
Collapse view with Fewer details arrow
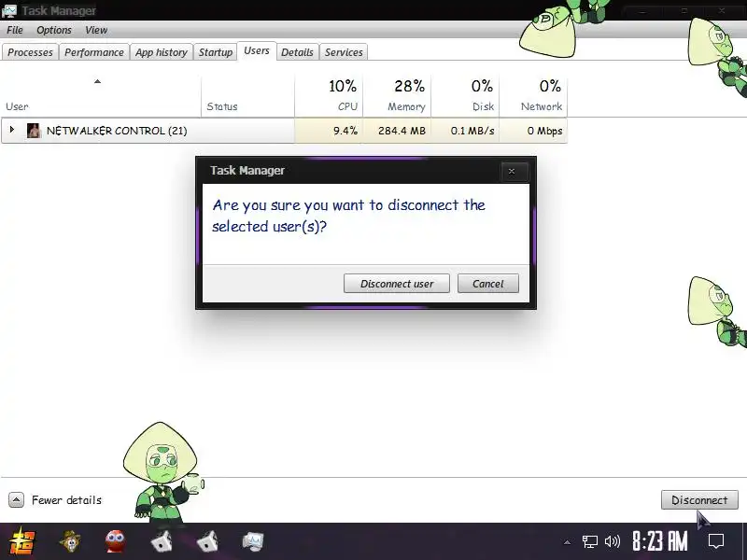[16, 500]
